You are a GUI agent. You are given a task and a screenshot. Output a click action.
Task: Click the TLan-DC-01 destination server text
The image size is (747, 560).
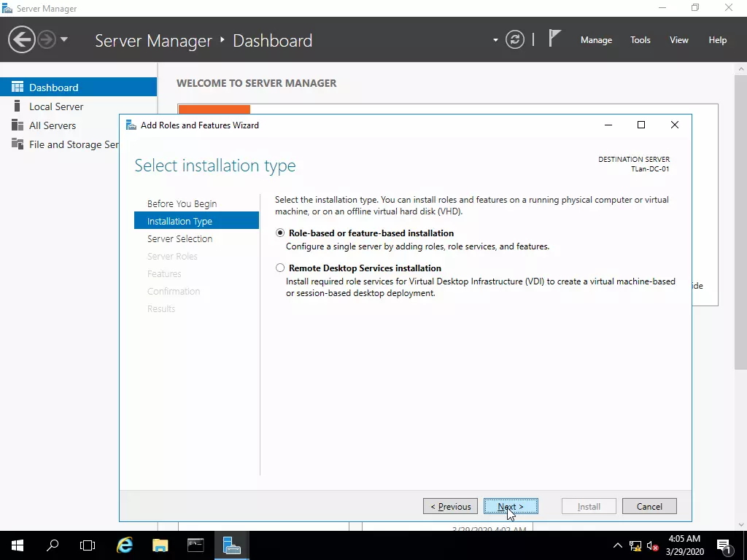[x=650, y=169]
